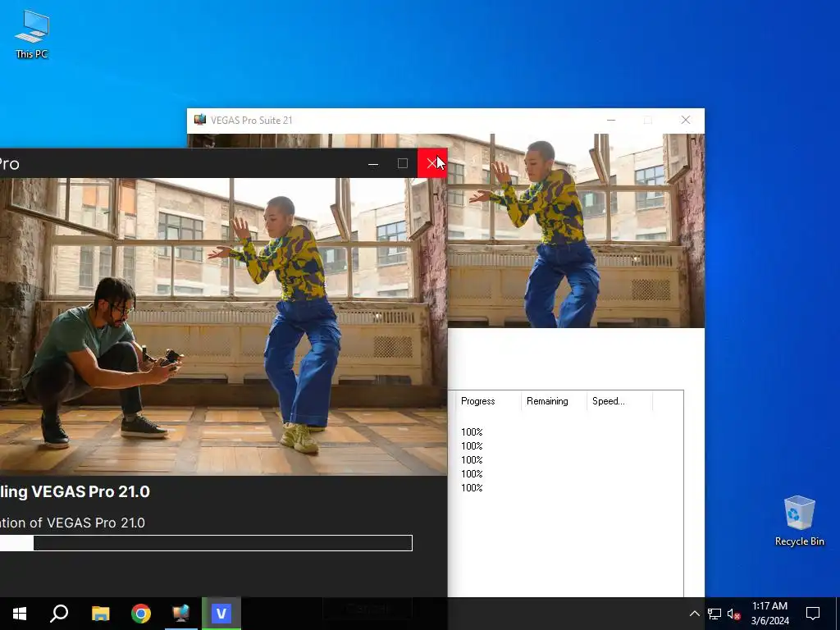Close the VEGAS Pro installer window
The image size is (840, 630).
[x=431, y=163]
